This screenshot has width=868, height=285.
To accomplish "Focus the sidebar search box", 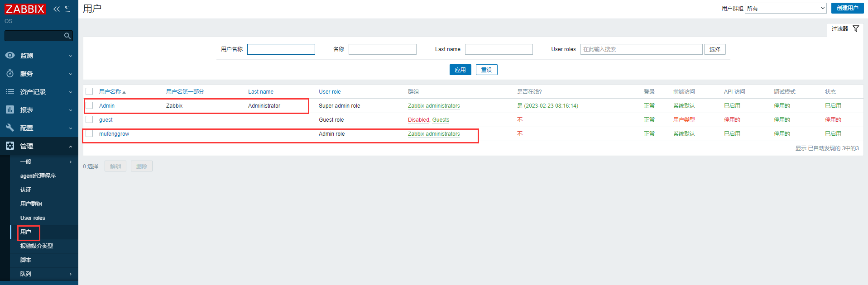I will coord(38,36).
